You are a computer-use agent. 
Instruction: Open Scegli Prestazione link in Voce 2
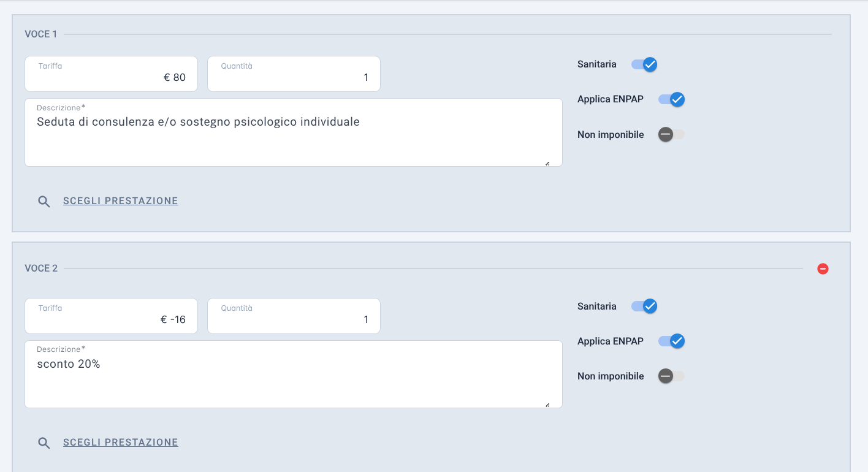tap(121, 442)
